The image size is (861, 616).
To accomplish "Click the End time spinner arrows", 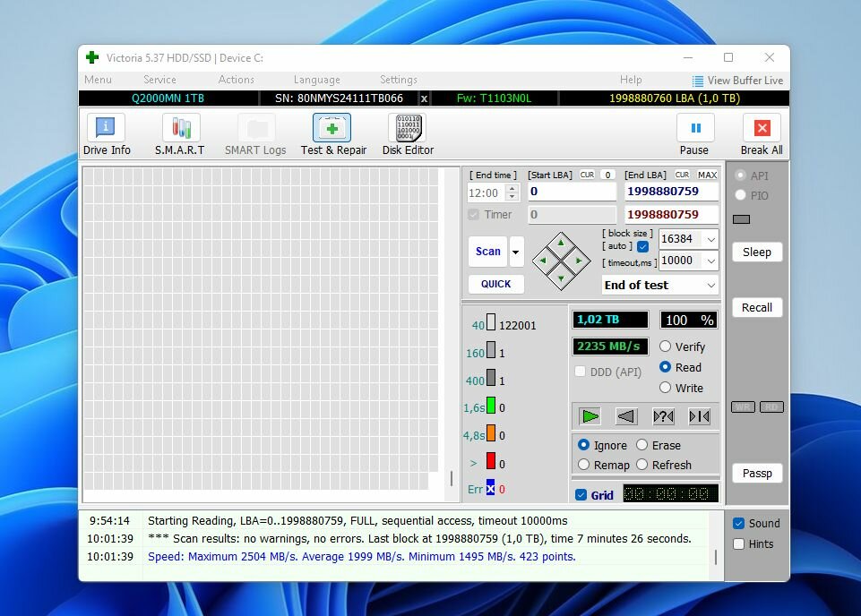I will (x=512, y=192).
